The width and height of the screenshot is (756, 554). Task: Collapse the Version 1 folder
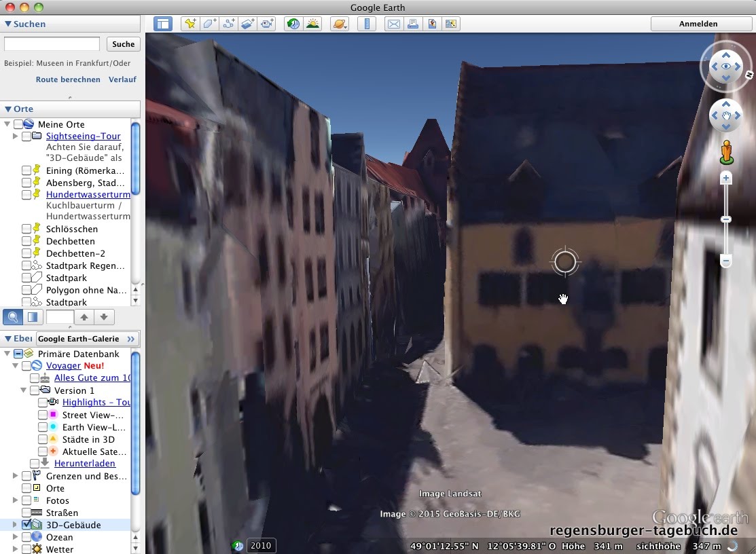23,390
